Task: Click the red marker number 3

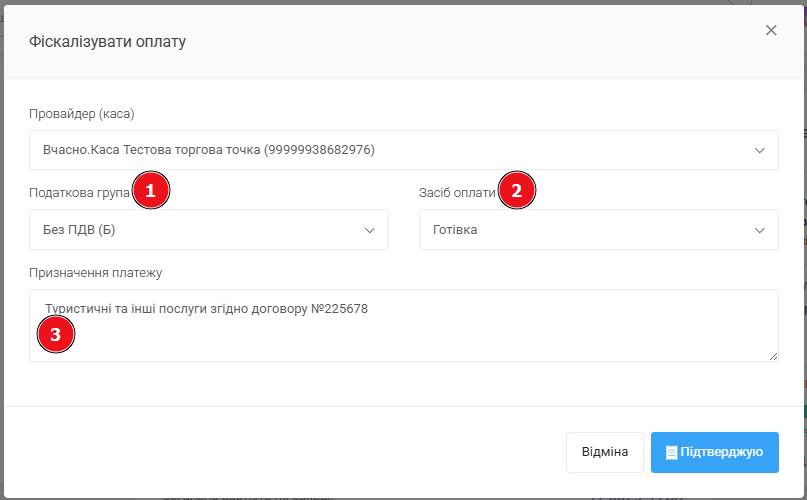Action: (x=55, y=335)
